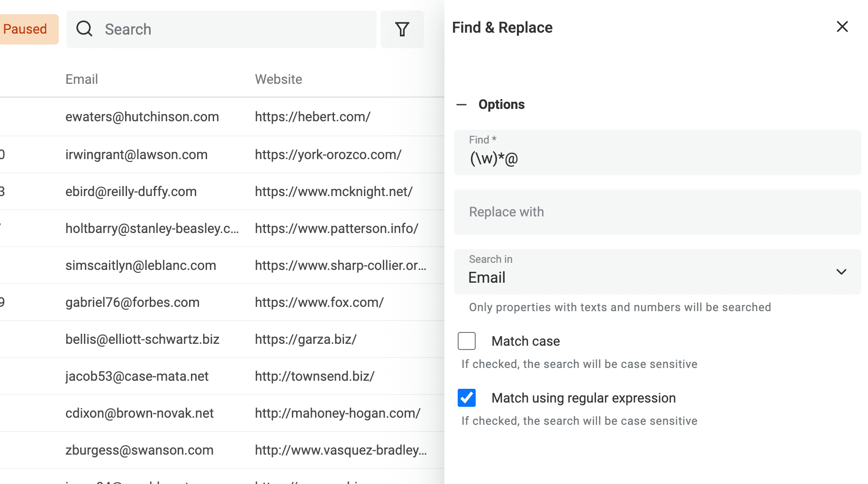This screenshot has width=868, height=484.
Task: Open https://www.fox.com/ website link
Action: pos(319,302)
